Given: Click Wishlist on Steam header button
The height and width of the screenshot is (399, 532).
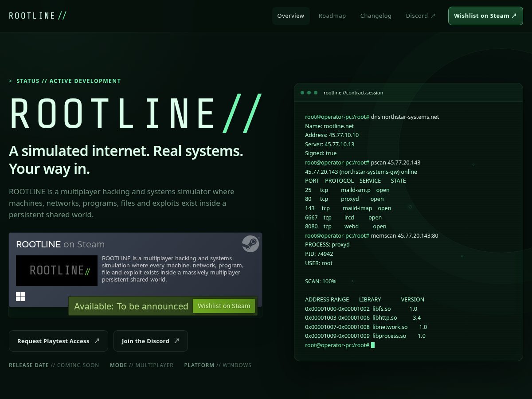Looking at the screenshot, I should click(x=485, y=16).
